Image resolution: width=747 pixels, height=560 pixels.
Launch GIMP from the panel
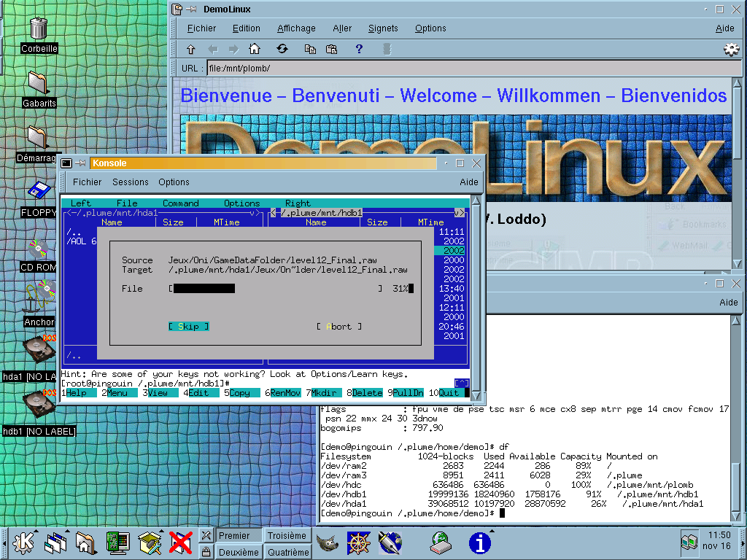(327, 542)
